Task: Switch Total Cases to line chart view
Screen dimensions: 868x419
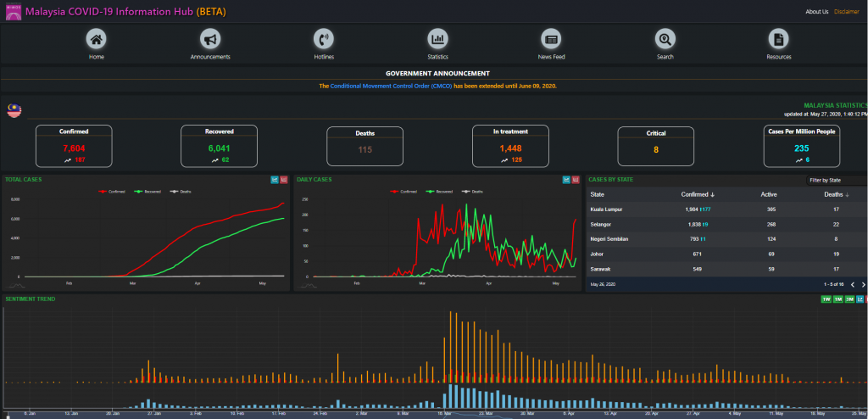Action: click(275, 180)
